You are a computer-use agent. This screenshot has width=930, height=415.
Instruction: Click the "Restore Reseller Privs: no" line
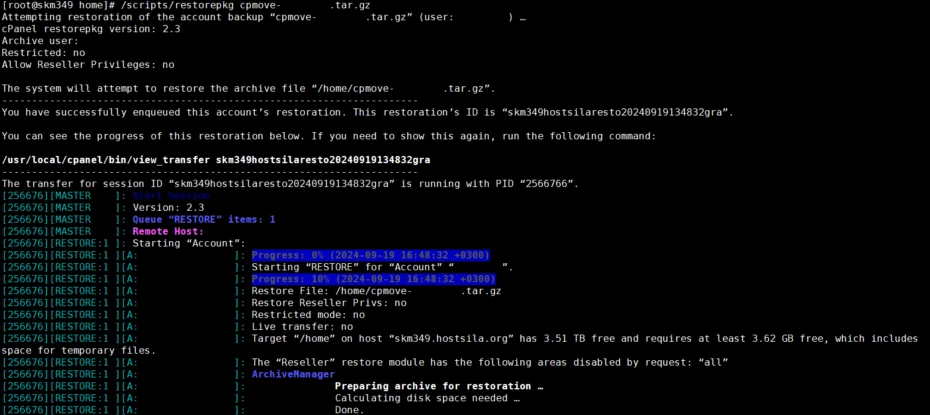pyautogui.click(x=329, y=303)
